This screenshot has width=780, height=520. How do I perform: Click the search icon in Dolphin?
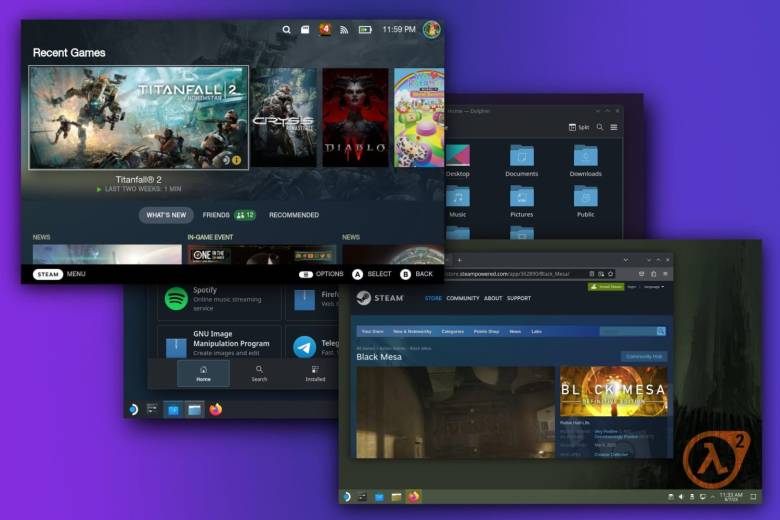pos(600,127)
